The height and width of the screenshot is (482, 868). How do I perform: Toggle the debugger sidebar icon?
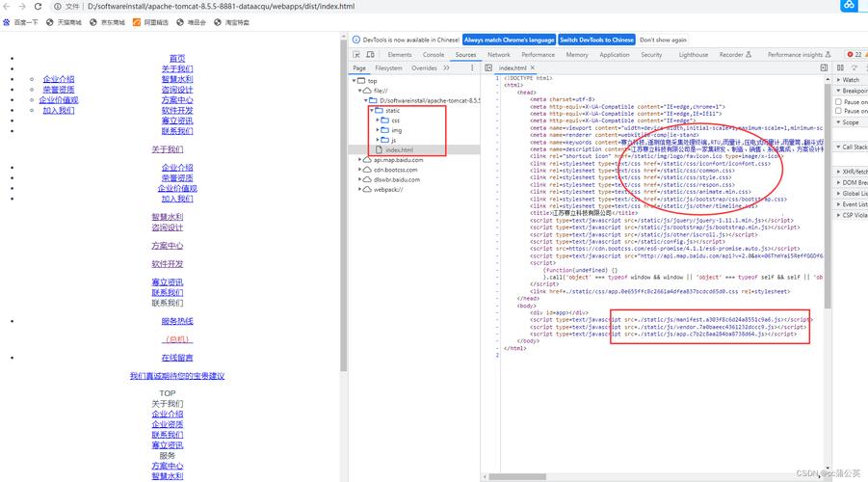click(x=824, y=67)
